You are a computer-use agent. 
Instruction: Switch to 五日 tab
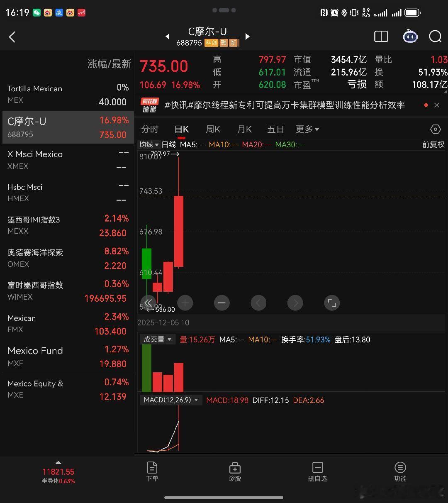(x=275, y=129)
